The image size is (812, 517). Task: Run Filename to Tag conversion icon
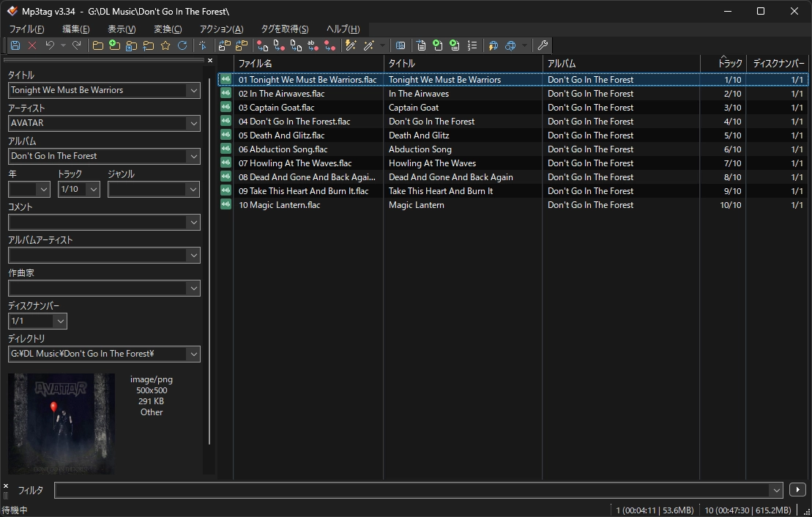279,45
